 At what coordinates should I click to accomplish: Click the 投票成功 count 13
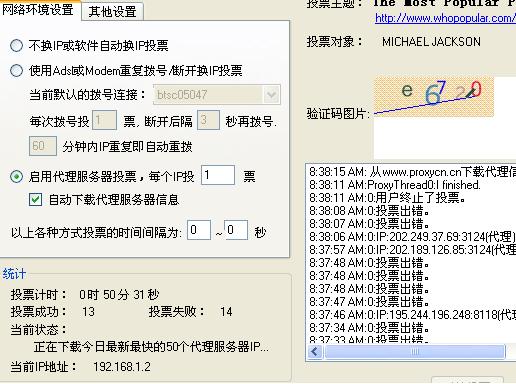coord(88,312)
